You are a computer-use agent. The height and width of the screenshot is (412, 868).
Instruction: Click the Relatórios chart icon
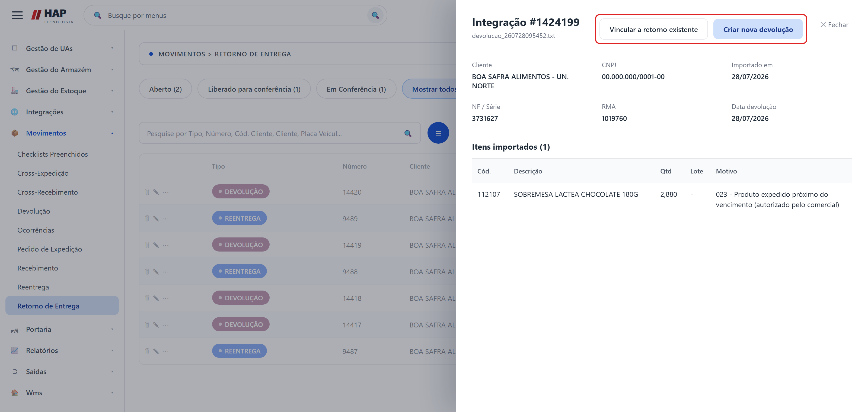[x=14, y=350]
